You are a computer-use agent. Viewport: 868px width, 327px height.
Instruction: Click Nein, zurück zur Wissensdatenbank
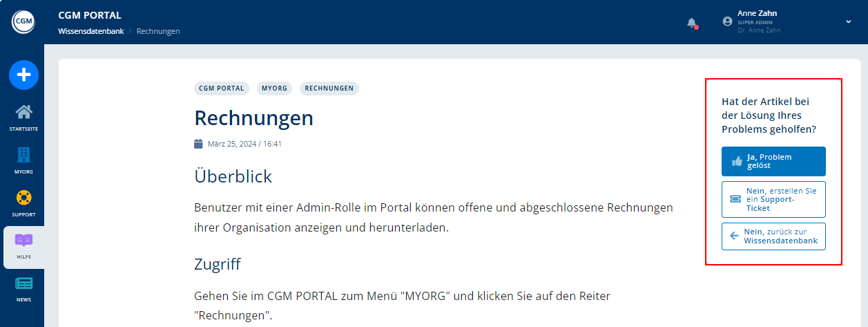773,236
